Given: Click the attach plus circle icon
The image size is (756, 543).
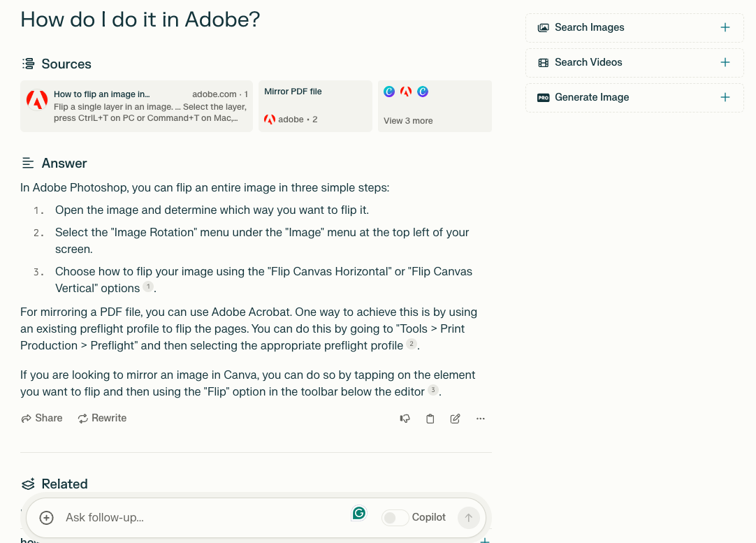Looking at the screenshot, I should point(46,518).
